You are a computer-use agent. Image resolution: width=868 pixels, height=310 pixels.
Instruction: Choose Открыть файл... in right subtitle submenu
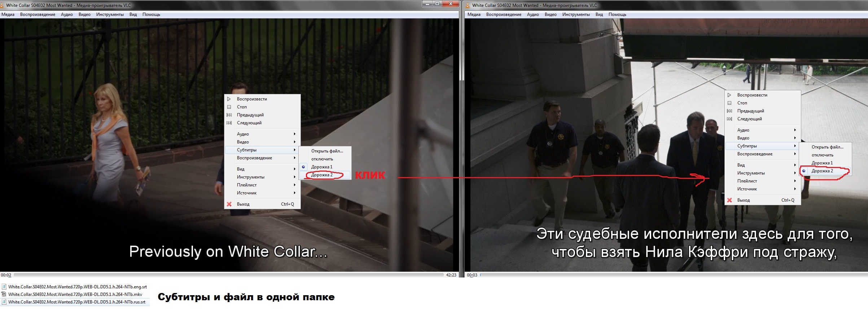[827, 147]
